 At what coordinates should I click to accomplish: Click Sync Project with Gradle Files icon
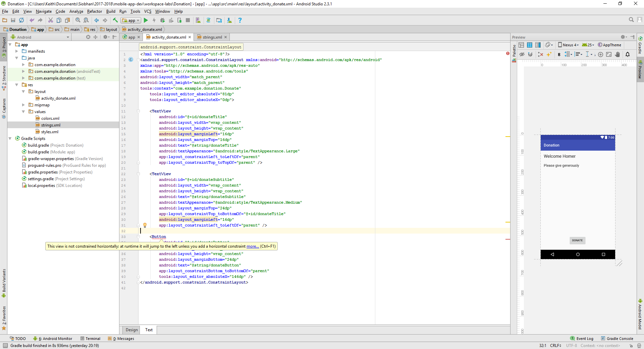pos(208,20)
